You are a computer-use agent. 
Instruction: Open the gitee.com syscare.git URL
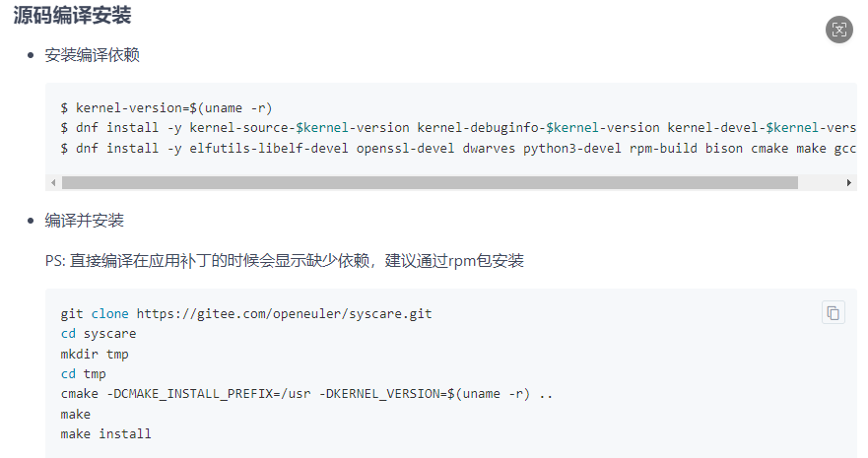(x=284, y=314)
